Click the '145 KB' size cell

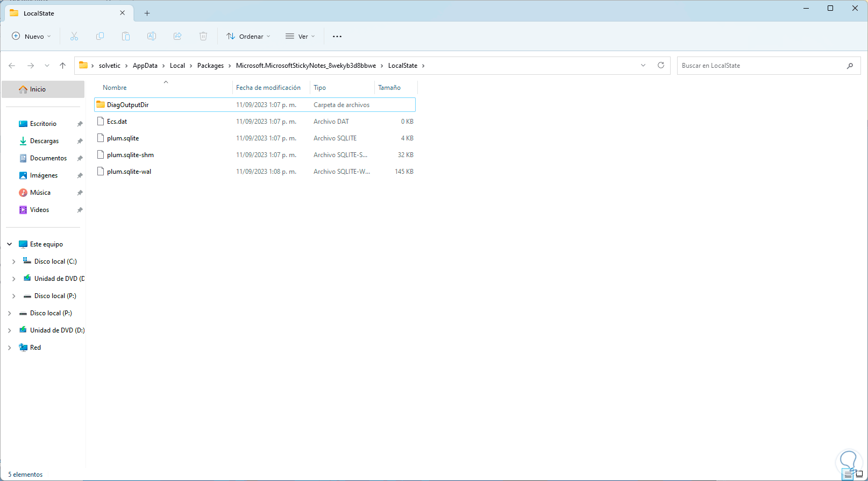[x=404, y=172]
